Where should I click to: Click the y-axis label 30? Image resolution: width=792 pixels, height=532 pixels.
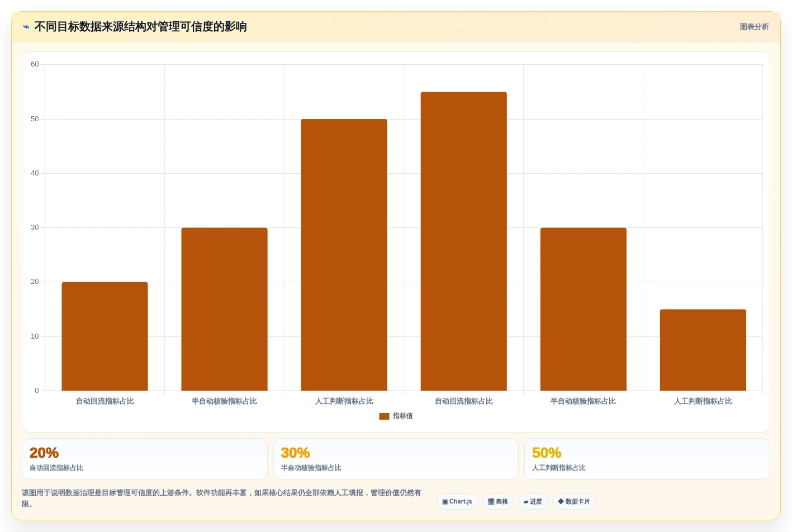click(x=35, y=227)
